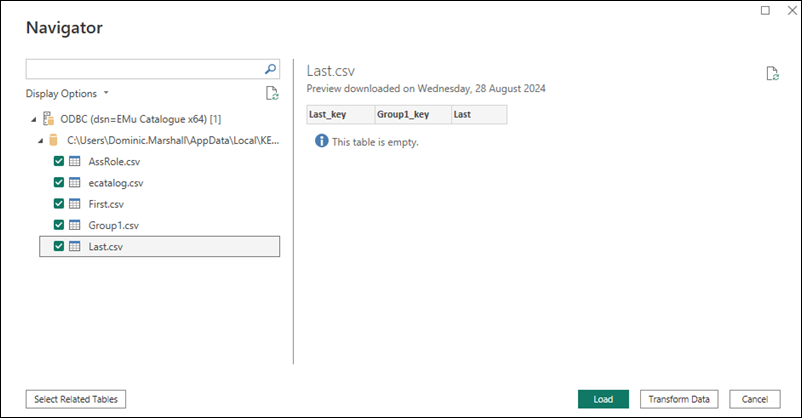This screenshot has width=802, height=418.
Task: Collapse the ODBC EMu Catalogue node
Action: [x=34, y=120]
